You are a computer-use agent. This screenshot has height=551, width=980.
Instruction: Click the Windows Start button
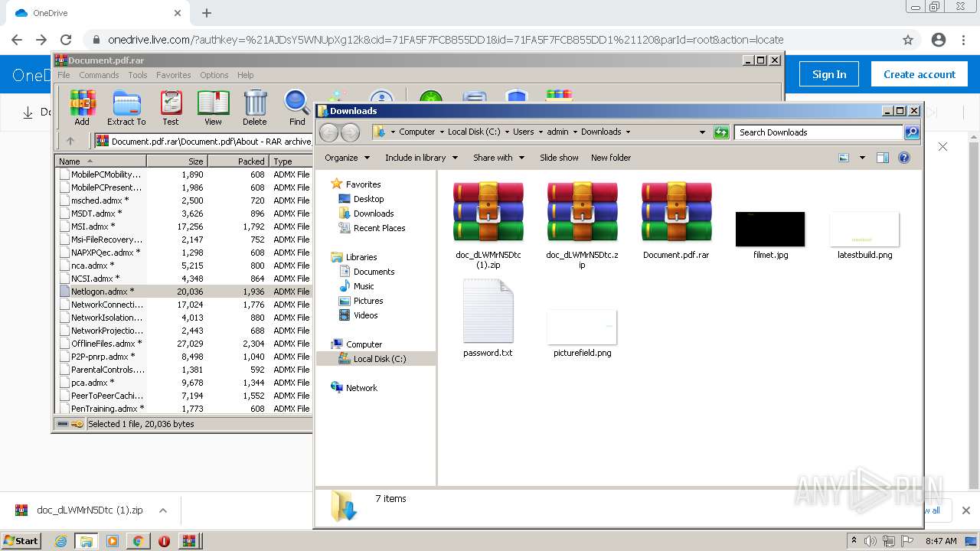[x=21, y=541]
